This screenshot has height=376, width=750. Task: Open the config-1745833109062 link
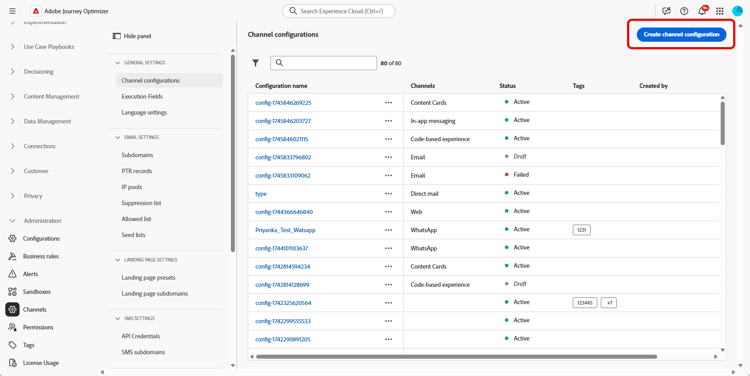(283, 176)
